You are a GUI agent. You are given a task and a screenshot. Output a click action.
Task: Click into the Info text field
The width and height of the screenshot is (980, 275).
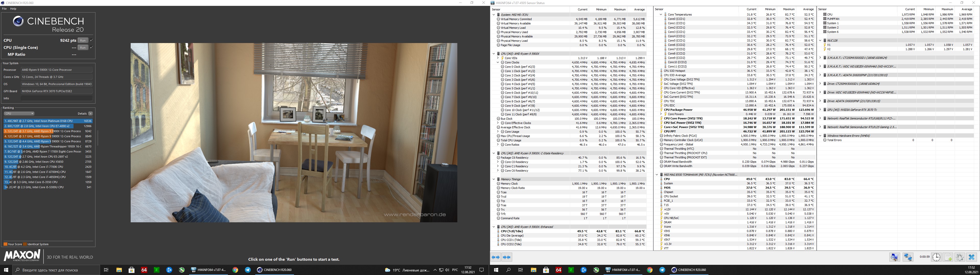point(56,98)
